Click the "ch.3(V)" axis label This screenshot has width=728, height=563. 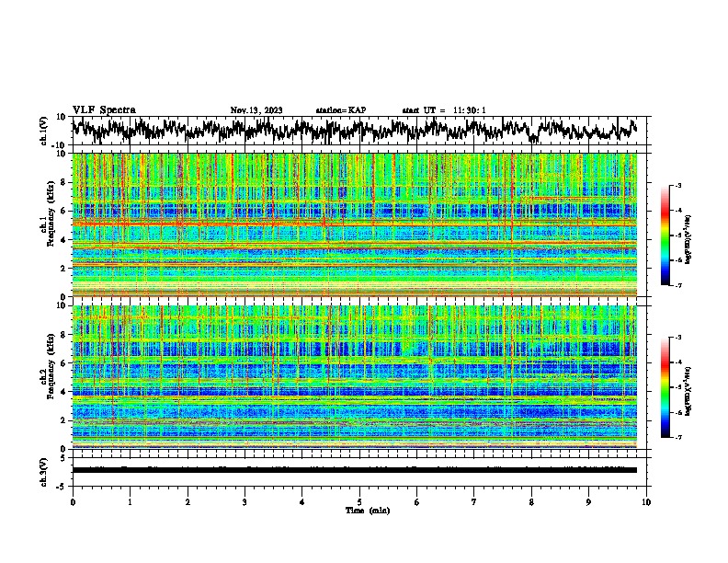tap(44, 472)
